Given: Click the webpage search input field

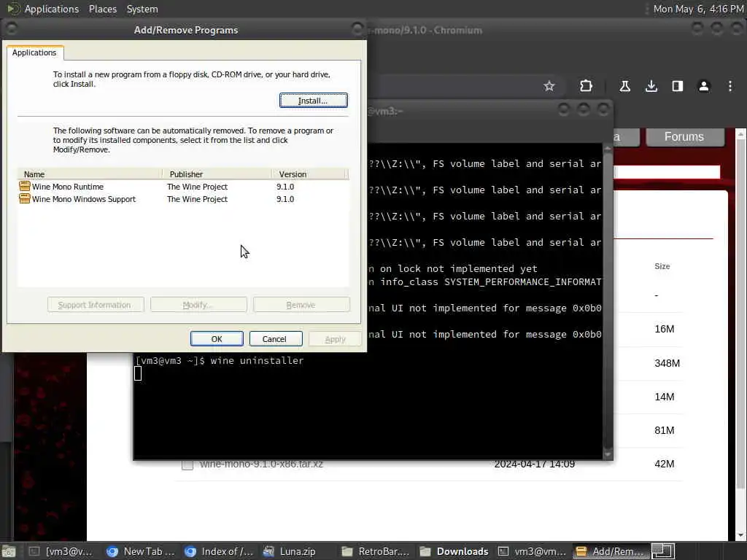Looking at the screenshot, I should click(667, 172).
